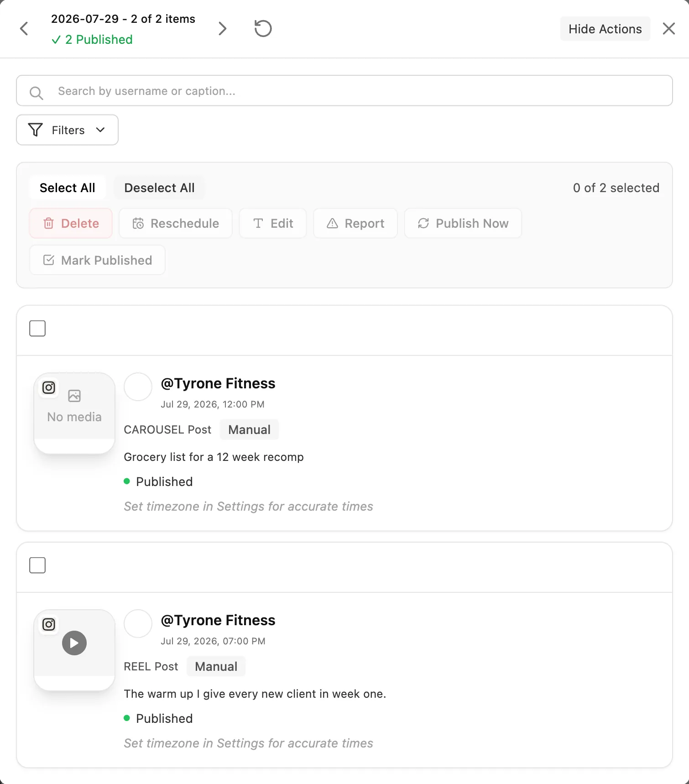This screenshot has width=689, height=784.
Task: Click the Publish Now button
Action: [x=463, y=223]
